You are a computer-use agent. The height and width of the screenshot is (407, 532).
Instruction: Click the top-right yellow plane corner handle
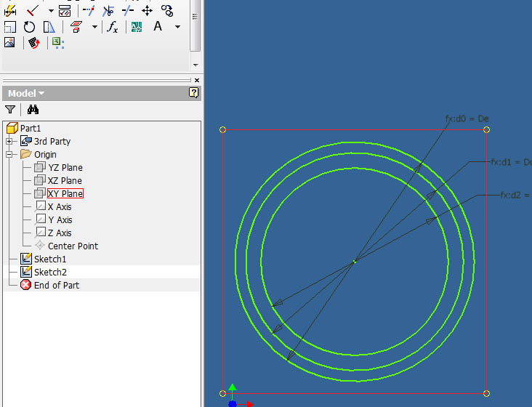[x=486, y=129]
